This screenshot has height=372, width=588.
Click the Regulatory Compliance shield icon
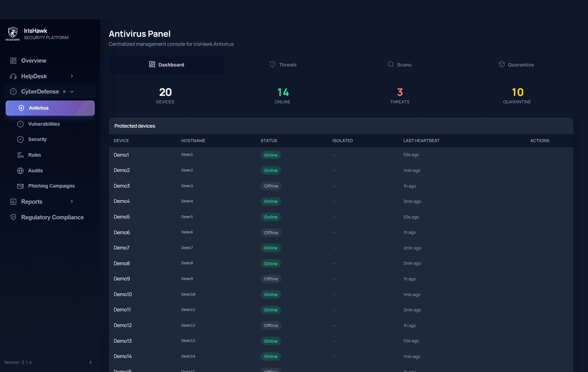pyautogui.click(x=13, y=217)
